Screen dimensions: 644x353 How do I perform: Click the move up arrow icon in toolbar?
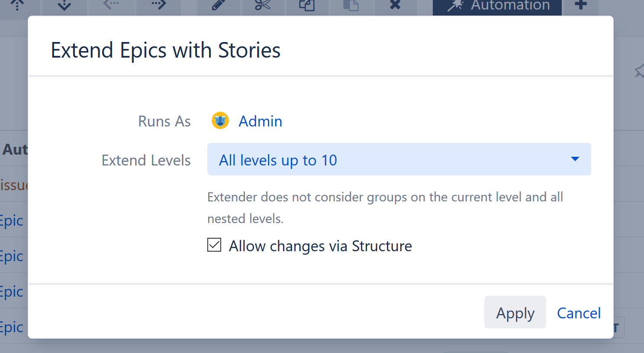coord(17,5)
